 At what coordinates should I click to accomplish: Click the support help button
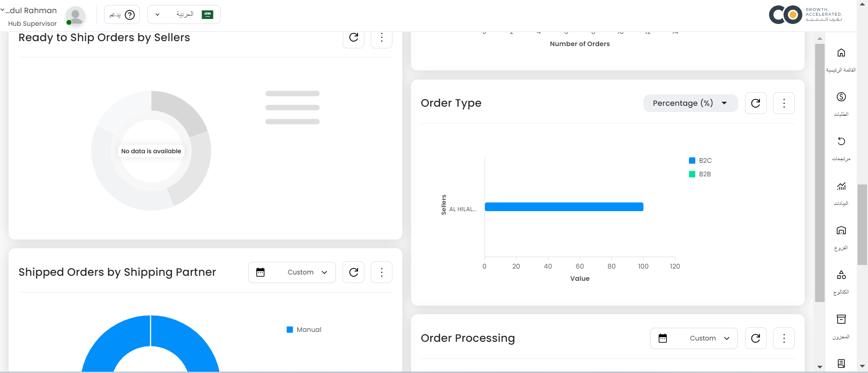[122, 14]
